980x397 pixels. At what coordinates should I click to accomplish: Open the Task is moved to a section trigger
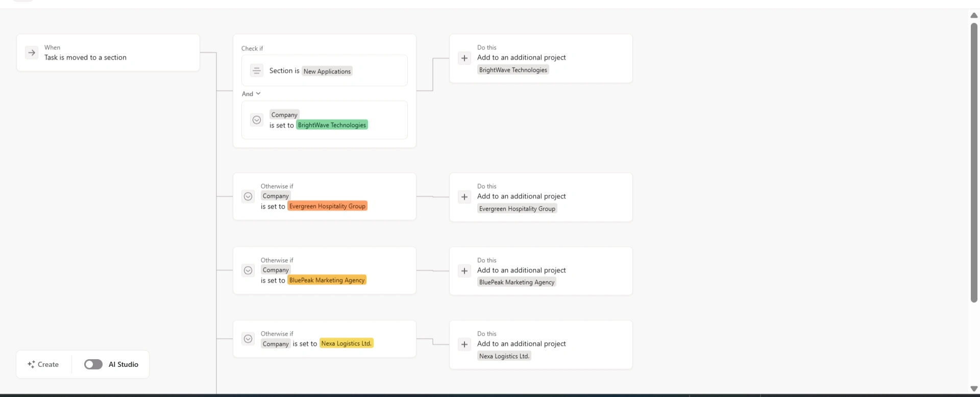click(85, 58)
